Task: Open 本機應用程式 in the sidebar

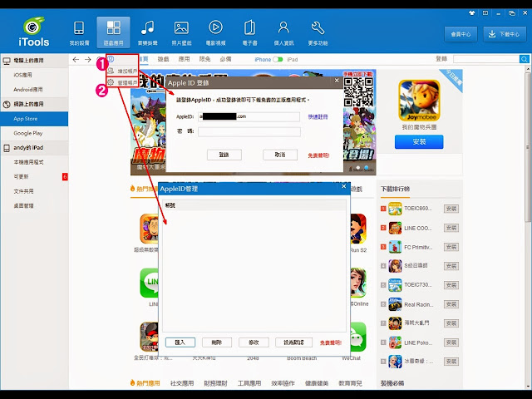Action: coord(34,162)
